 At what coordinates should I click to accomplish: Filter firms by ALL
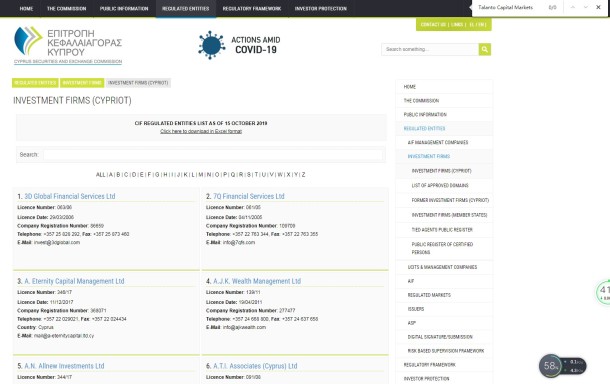point(100,175)
